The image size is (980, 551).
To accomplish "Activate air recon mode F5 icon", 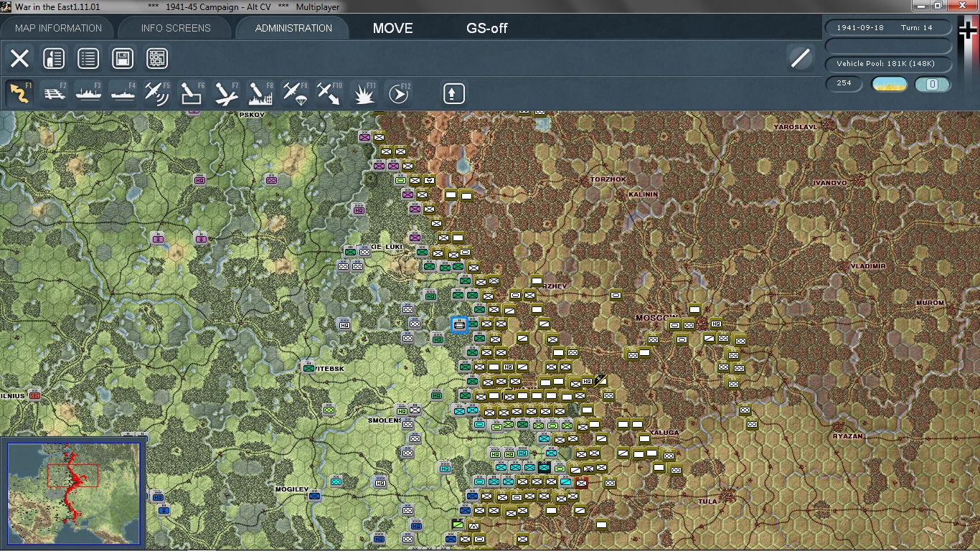I will 157,93.
